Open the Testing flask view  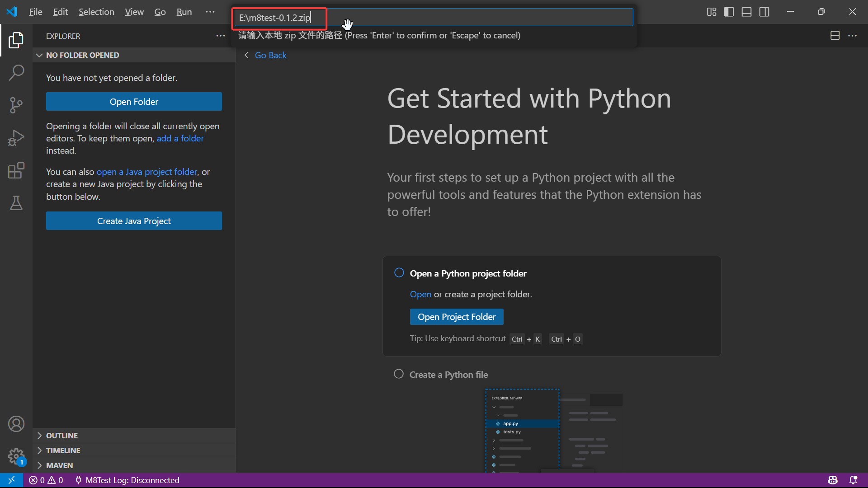pos(16,203)
